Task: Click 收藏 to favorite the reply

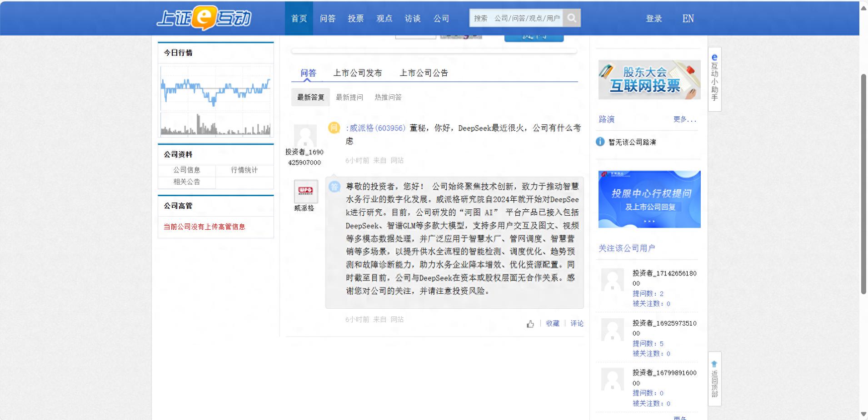Action: 553,323
